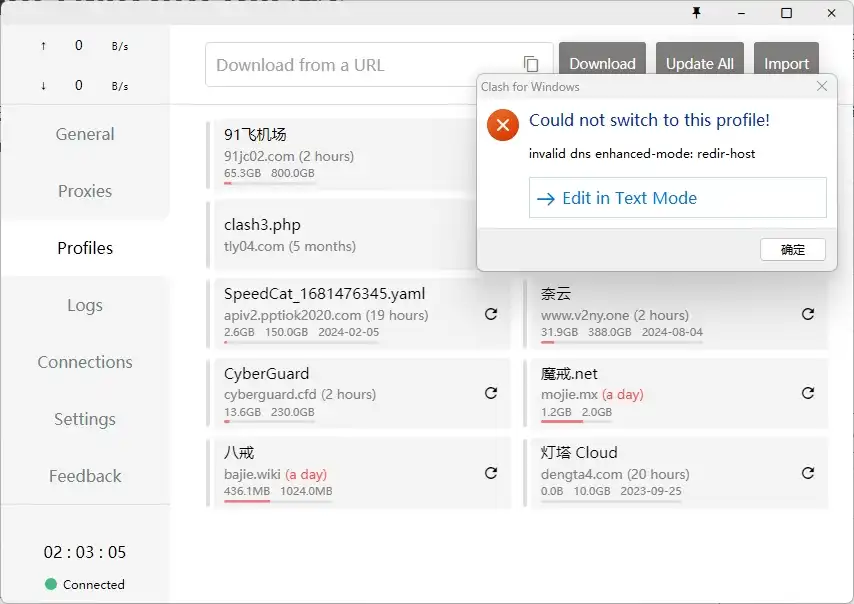Close the Clash for Windows error dialog

tap(822, 86)
